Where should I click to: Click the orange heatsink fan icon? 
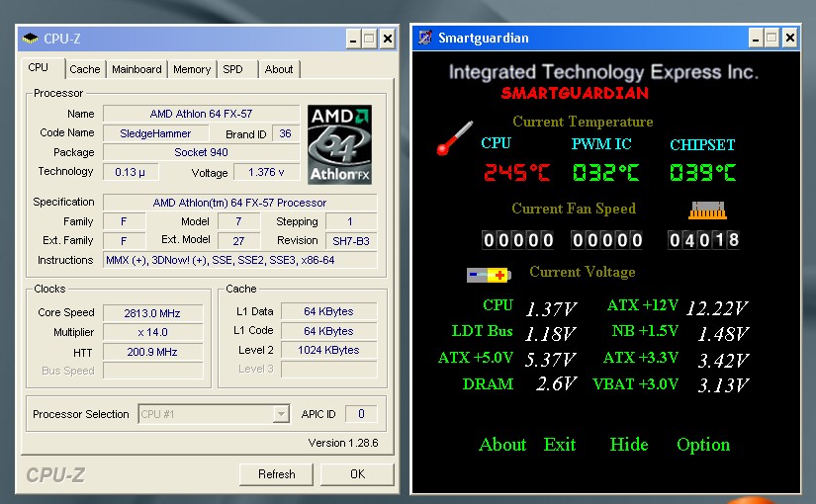click(x=707, y=210)
